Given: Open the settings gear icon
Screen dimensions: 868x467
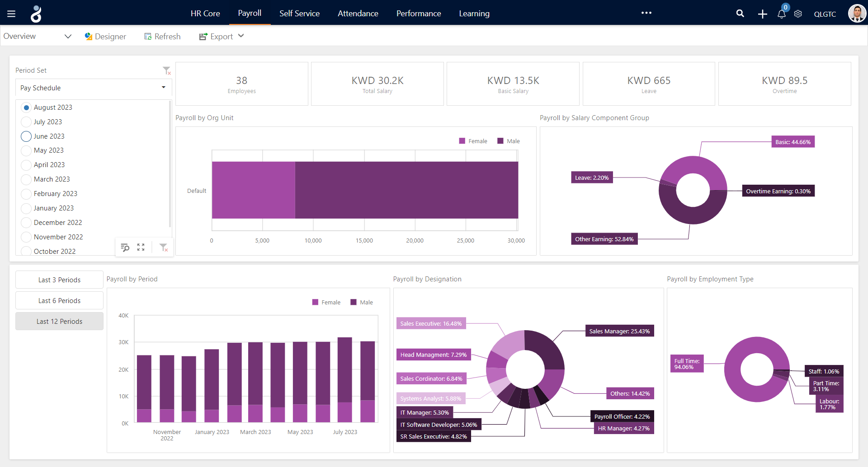Looking at the screenshot, I should tap(797, 14).
